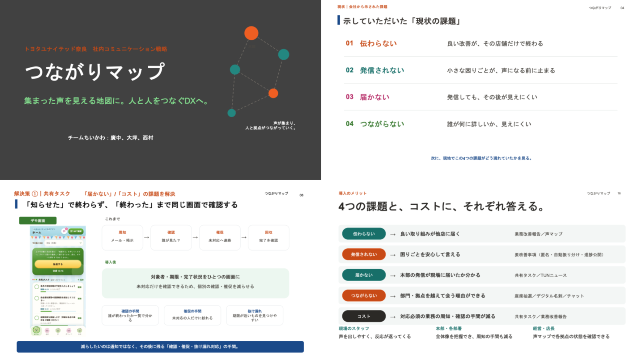Click the 周知 メール・掲示 card

[x=122, y=237]
